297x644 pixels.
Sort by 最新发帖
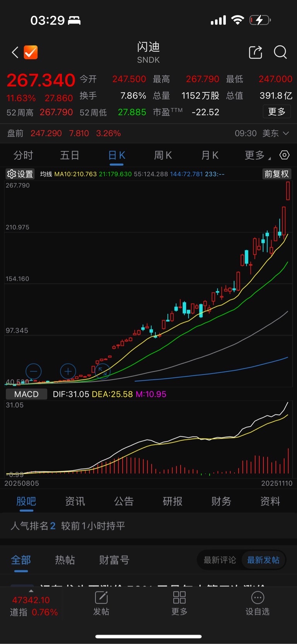[263, 560]
